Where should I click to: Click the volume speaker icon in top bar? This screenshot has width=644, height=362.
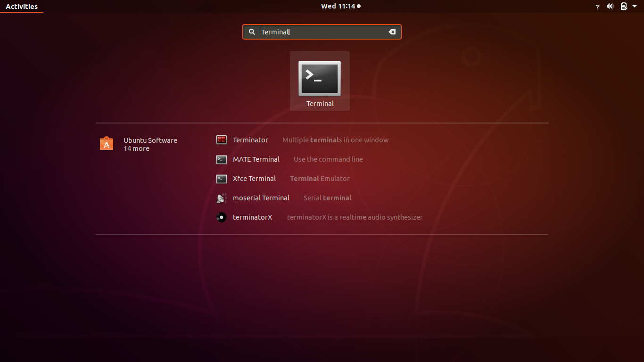point(610,6)
